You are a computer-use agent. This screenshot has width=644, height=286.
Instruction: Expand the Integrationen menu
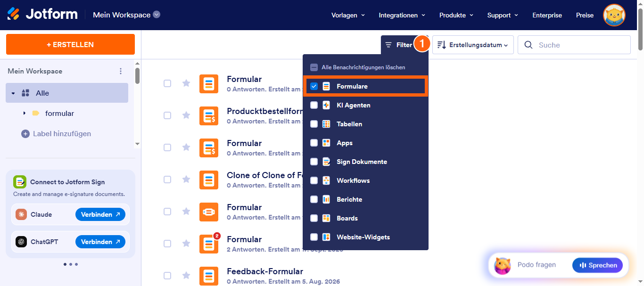402,15
